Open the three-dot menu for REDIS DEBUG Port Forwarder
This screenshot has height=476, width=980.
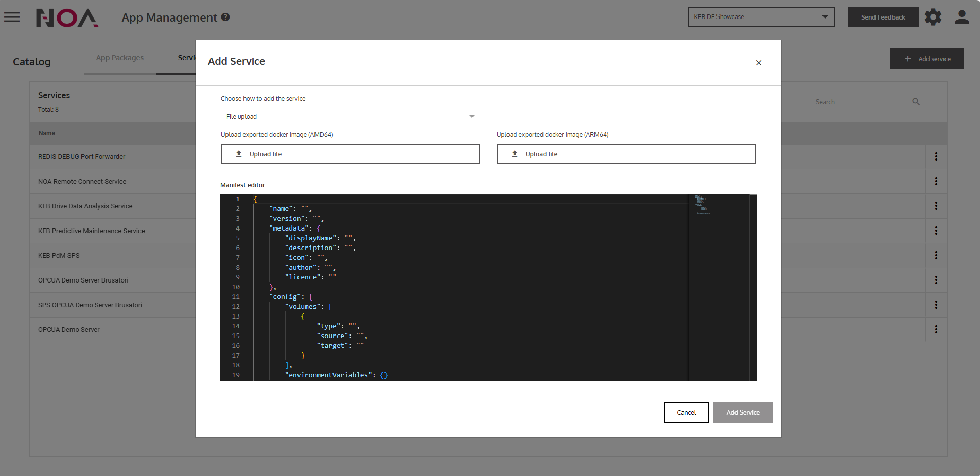tap(936, 156)
